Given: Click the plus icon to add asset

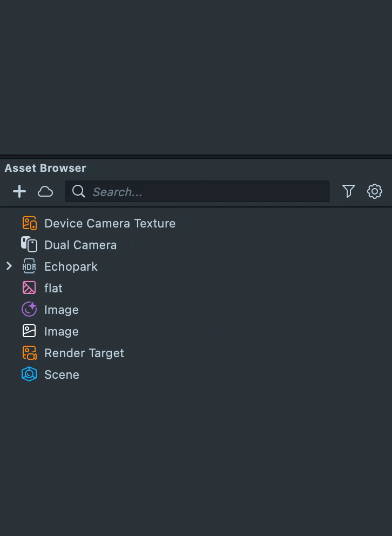Looking at the screenshot, I should point(19,191).
